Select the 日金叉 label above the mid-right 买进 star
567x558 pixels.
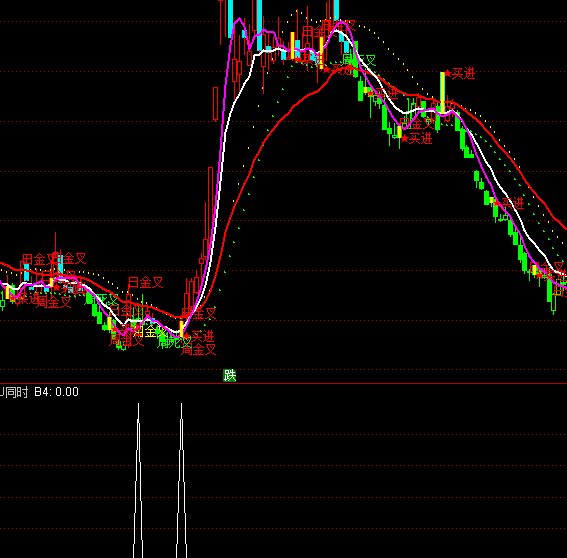(417, 123)
